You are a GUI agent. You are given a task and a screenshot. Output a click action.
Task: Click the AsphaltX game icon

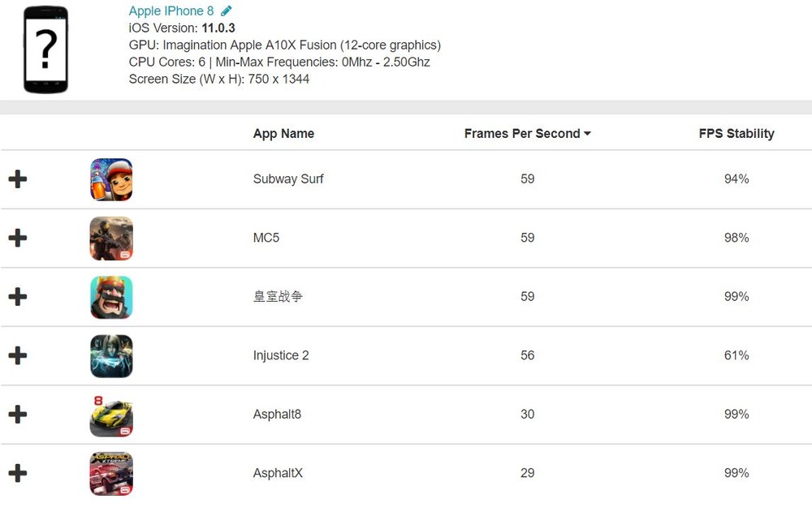111,474
